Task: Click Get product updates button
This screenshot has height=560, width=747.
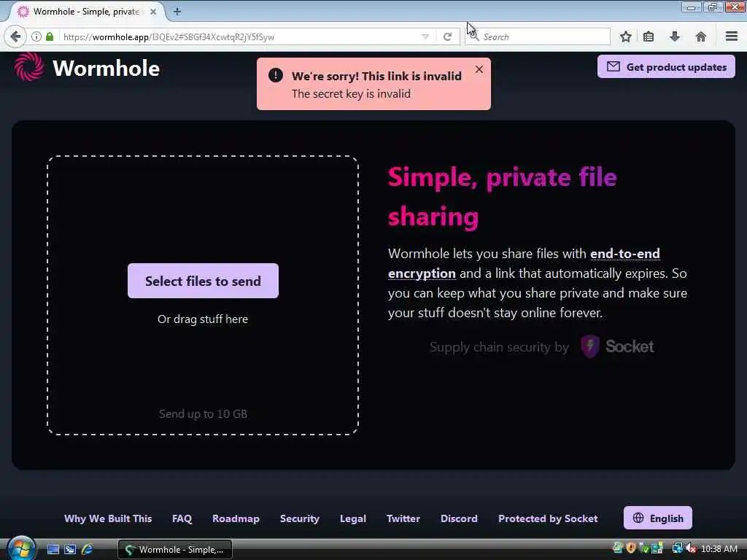Action: point(666,66)
